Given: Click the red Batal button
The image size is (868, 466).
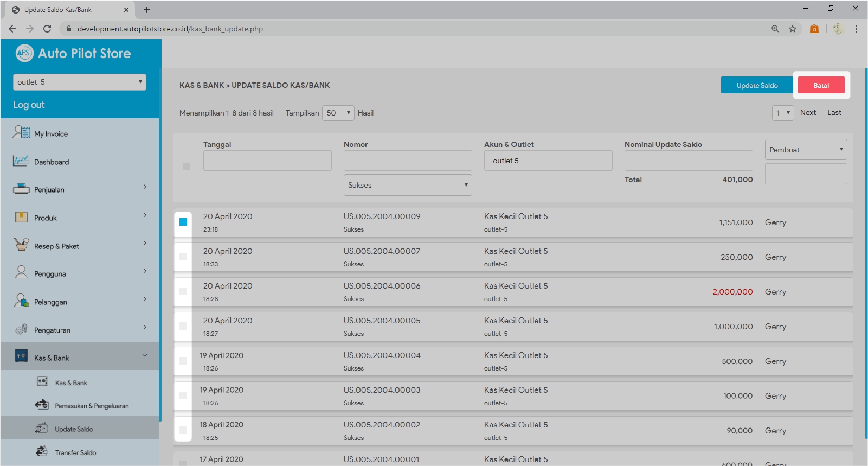Looking at the screenshot, I should point(821,85).
